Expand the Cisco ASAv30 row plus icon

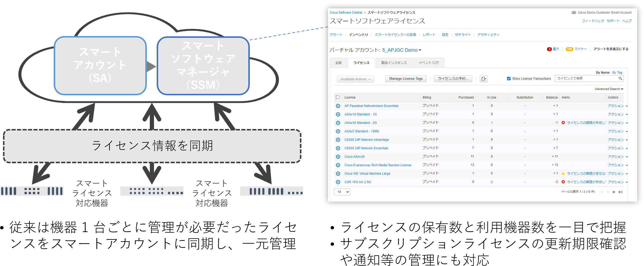point(338,157)
